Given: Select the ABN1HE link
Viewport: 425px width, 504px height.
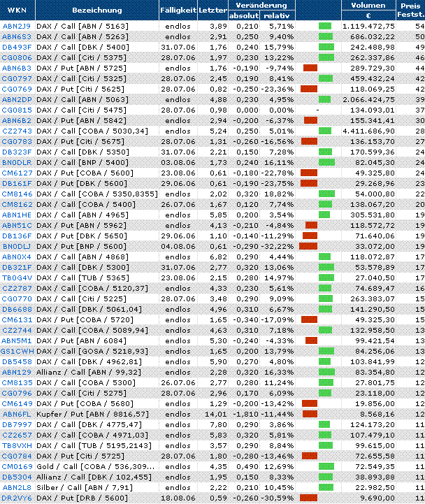Looking at the screenshot, I should click(16, 215).
